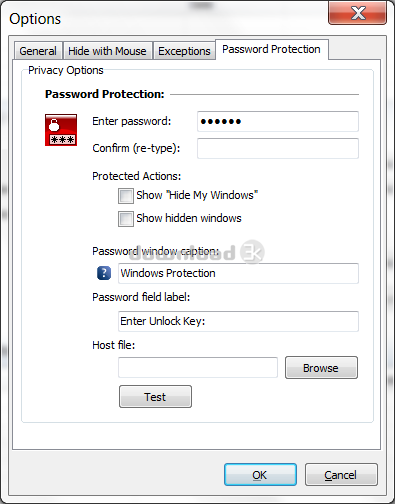Select the Password Protection tab
The height and width of the screenshot is (504, 395).
click(271, 49)
